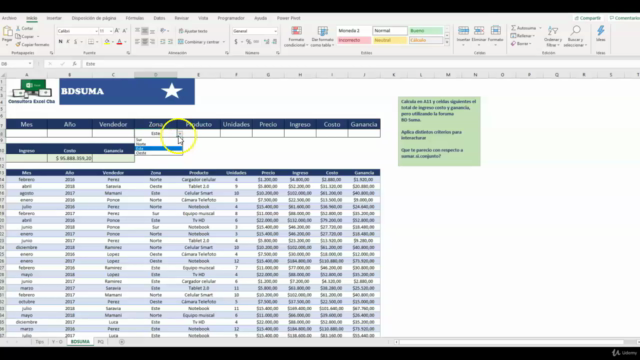Toggle bold N formatting
This screenshot has width=640, height=360.
pyautogui.click(x=60, y=42)
